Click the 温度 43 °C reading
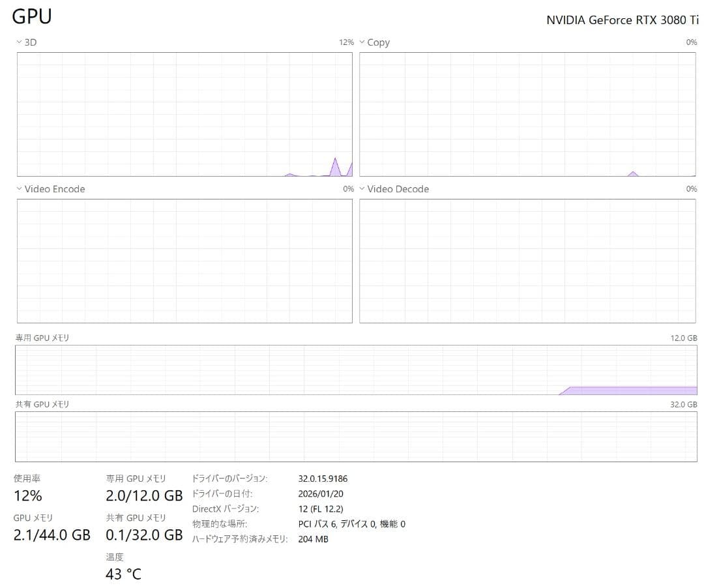The image size is (704, 588). point(124,574)
